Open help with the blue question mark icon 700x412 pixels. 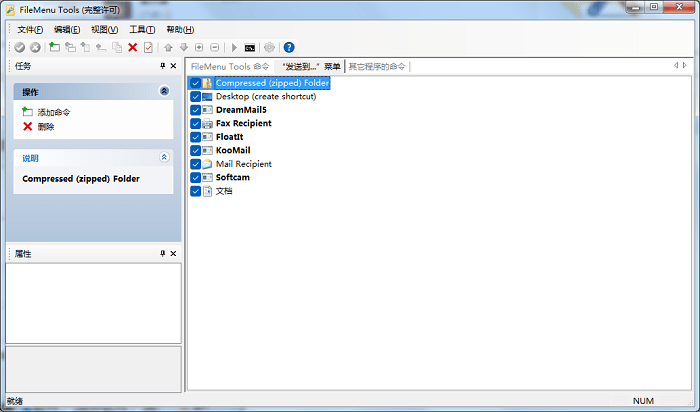point(289,47)
